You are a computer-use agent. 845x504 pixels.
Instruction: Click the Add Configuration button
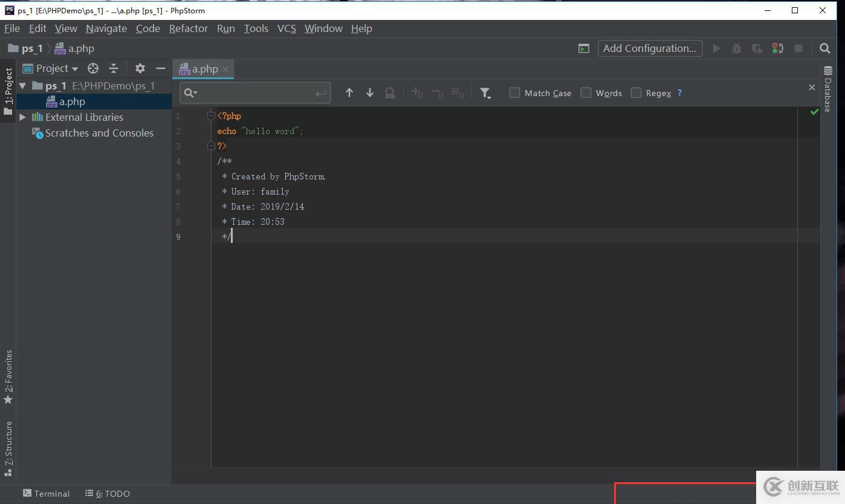(x=650, y=48)
